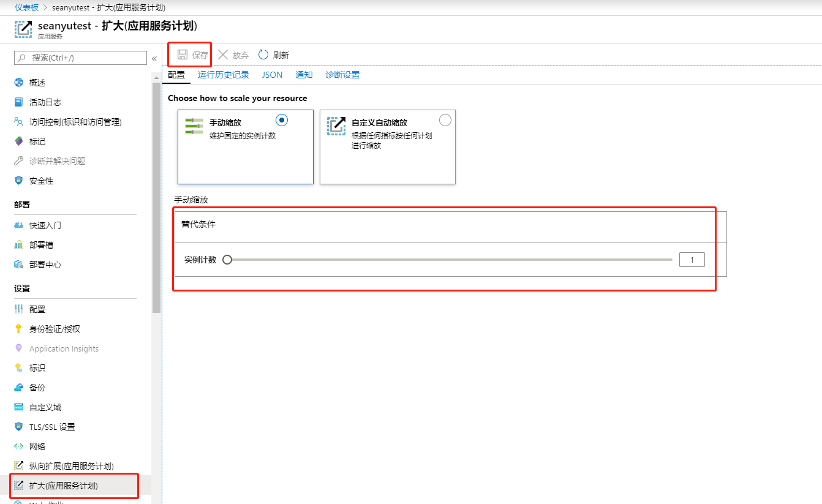Image resolution: width=822 pixels, height=504 pixels.
Task: Select 自定义自动缩放 radio button
Action: 445,120
